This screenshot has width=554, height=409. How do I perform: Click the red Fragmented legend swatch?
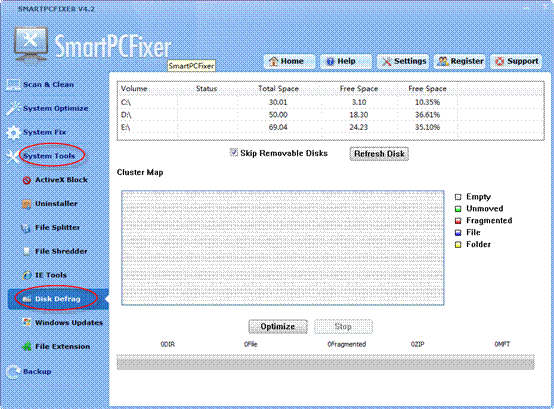click(458, 221)
